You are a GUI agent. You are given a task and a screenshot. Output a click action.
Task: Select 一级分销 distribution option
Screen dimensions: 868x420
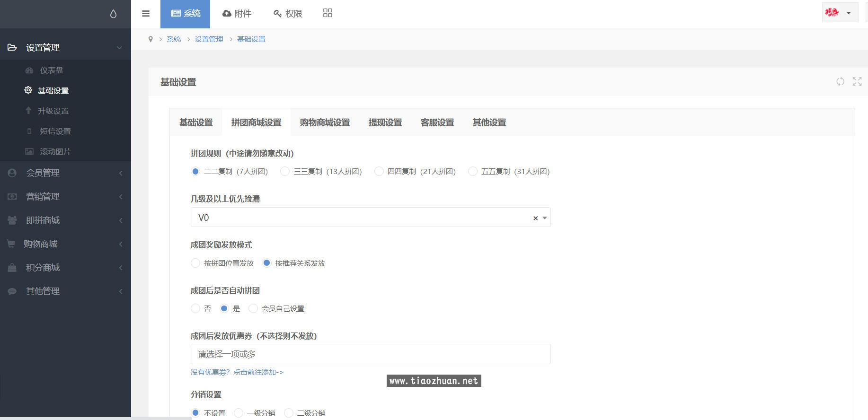click(239, 413)
